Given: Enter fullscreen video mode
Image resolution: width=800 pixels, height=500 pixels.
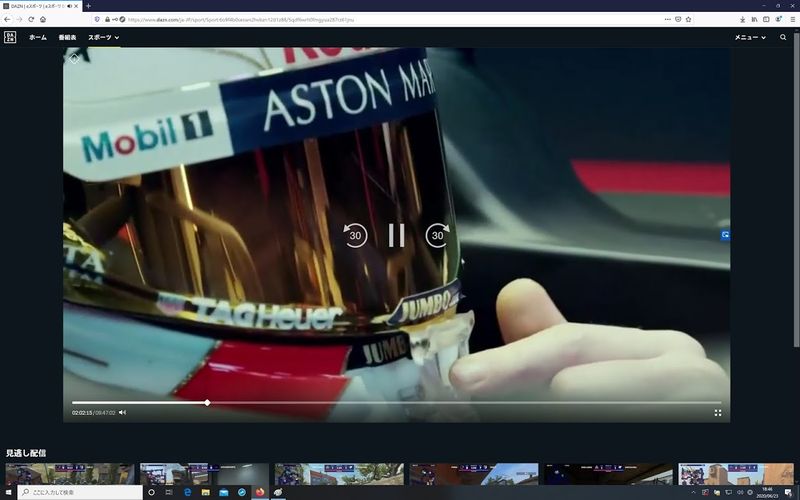Looking at the screenshot, I should point(717,412).
